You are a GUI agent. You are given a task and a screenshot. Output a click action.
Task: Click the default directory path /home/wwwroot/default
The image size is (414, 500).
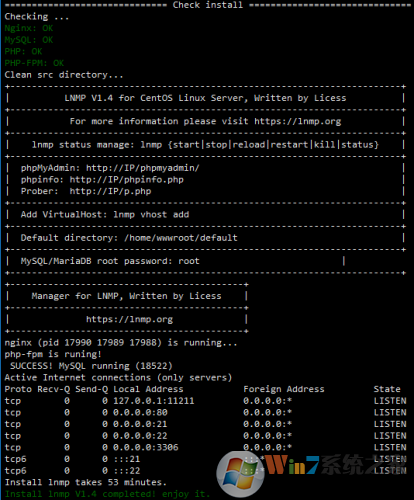point(181,238)
